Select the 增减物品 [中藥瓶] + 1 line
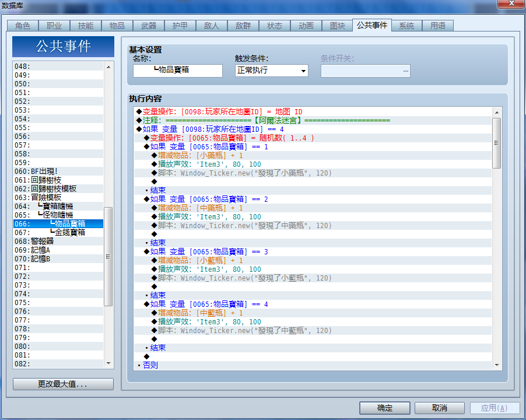The height and width of the screenshot is (420, 526). point(313,208)
